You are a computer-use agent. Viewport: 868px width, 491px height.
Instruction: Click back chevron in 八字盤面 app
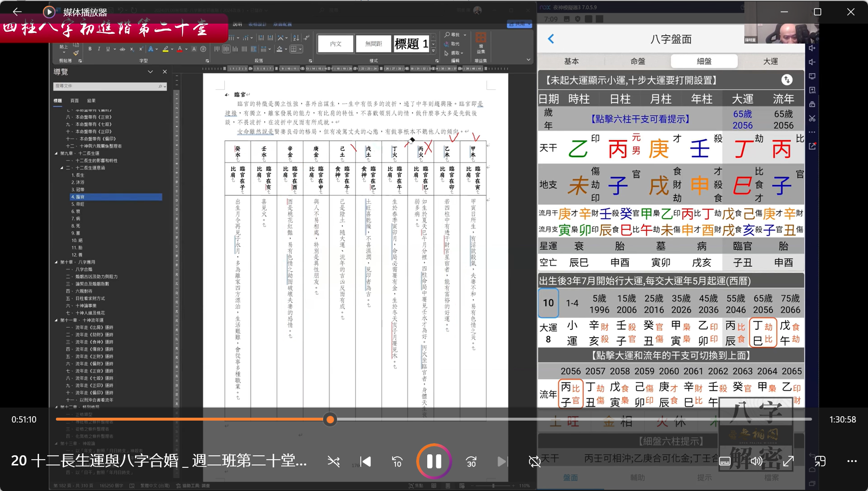pyautogui.click(x=551, y=39)
